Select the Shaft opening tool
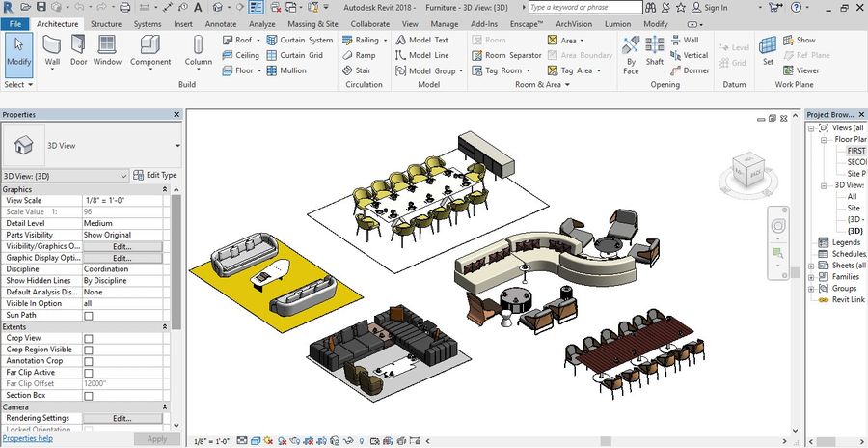Viewport: 868px width, 448px height. (655, 52)
